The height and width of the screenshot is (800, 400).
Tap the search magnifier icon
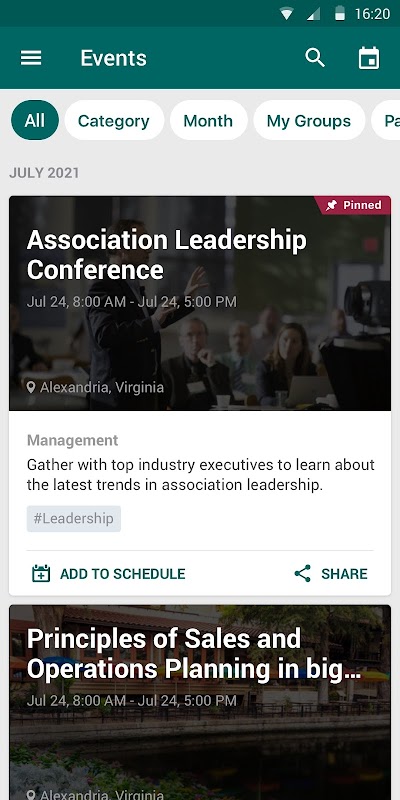pos(315,58)
